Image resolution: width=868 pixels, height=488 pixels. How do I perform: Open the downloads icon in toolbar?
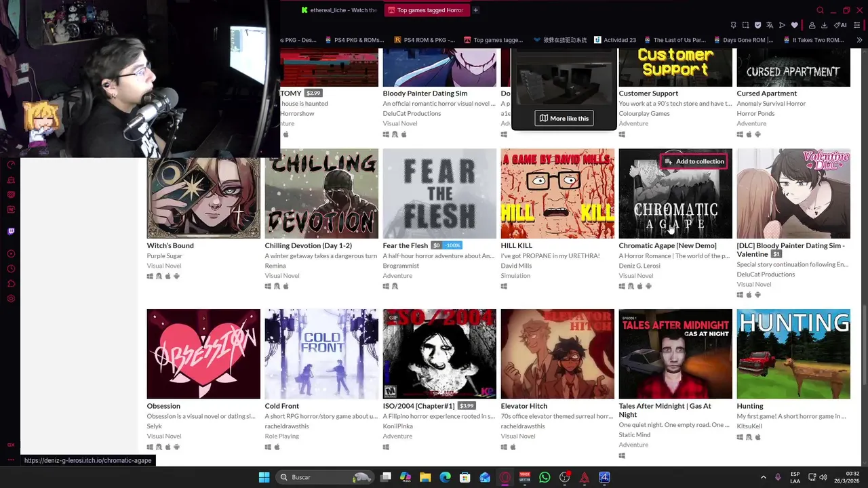pyautogui.click(x=824, y=25)
